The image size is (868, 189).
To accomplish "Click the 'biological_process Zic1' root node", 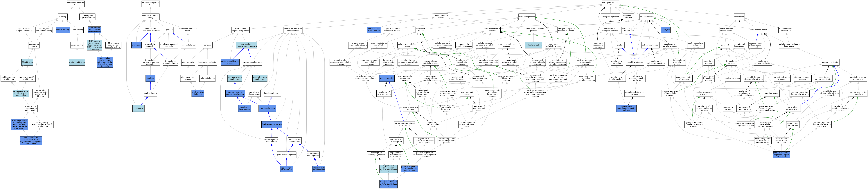I will point(610,4).
